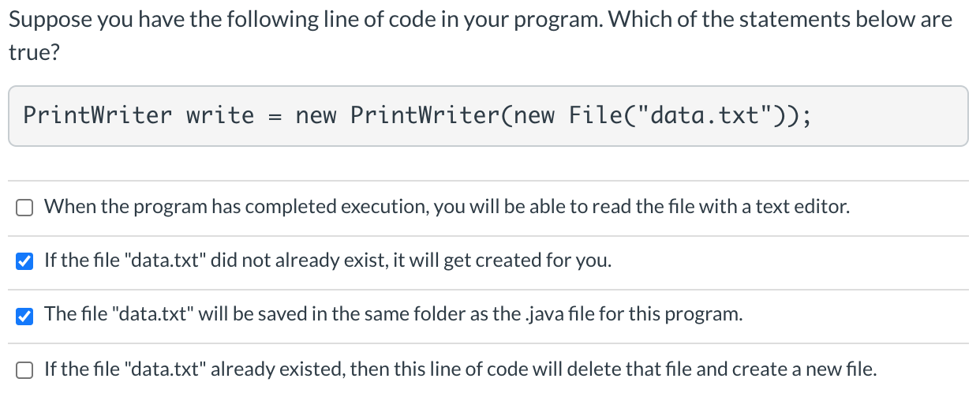Viewport: 980px width, 401px height.
Task: Click the "PrintWriter write" declaration in the code
Action: coord(139,116)
